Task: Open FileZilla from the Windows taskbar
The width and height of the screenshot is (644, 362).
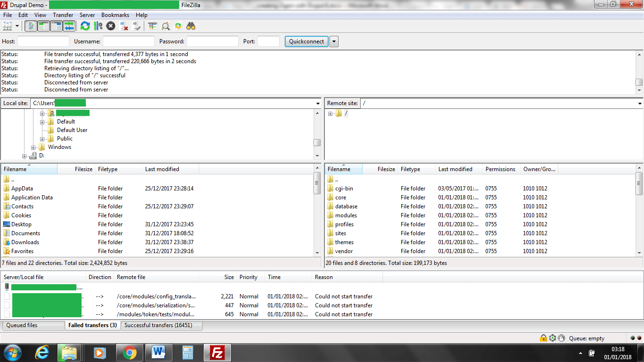Action: [x=217, y=352]
